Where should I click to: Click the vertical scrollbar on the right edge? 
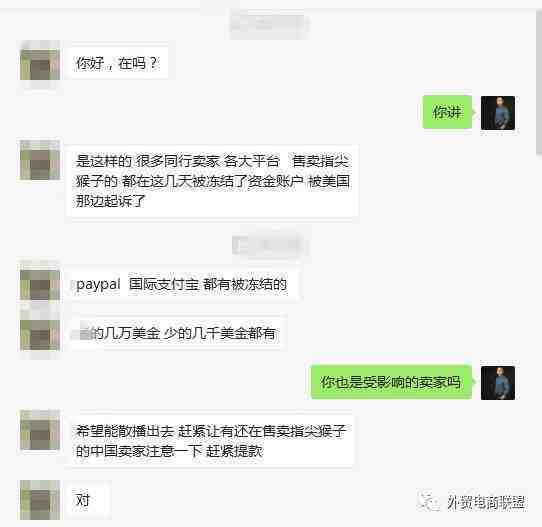539,81
